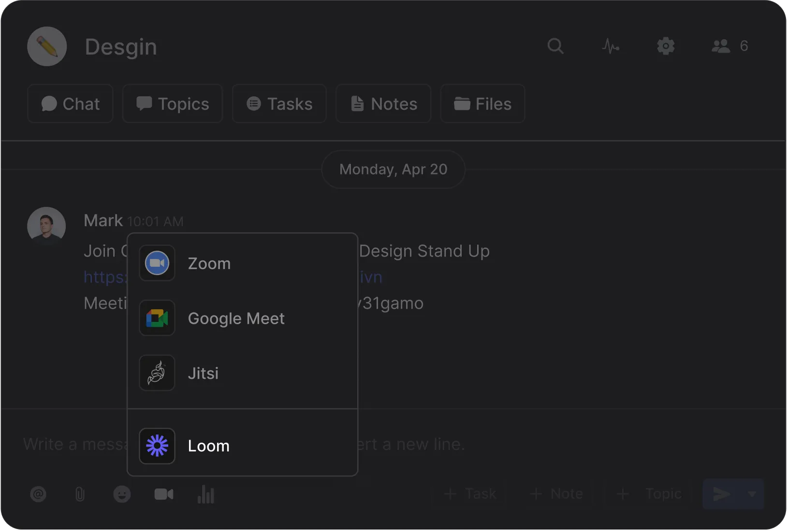Choose Zoom from the meeting menu
Image resolution: width=787 pixels, height=532 pixels.
(x=242, y=263)
